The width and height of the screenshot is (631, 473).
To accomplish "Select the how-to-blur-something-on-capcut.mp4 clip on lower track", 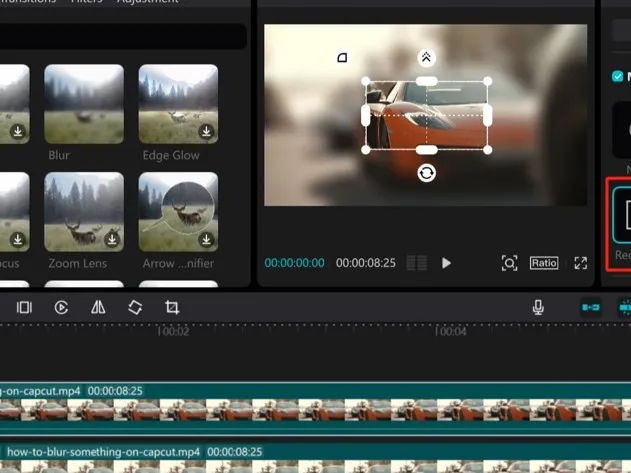I will [316, 459].
